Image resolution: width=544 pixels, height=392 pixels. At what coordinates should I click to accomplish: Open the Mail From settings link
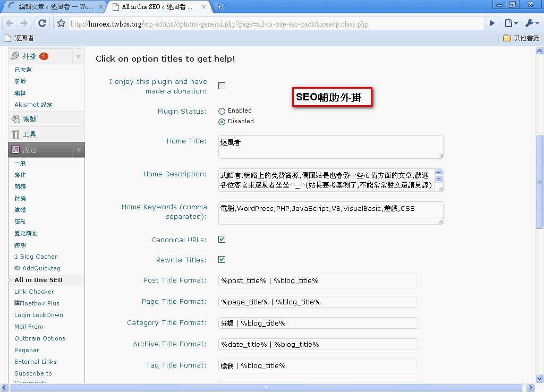coord(29,327)
